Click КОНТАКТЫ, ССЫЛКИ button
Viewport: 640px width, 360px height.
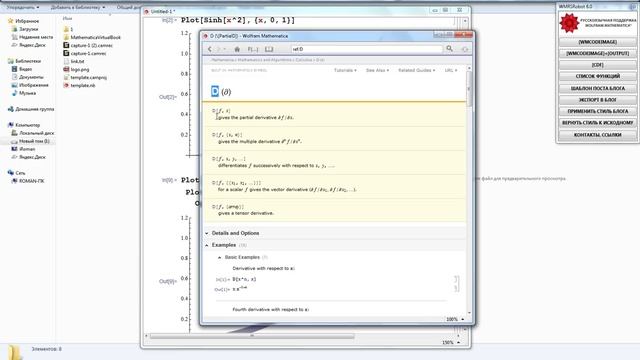click(597, 135)
